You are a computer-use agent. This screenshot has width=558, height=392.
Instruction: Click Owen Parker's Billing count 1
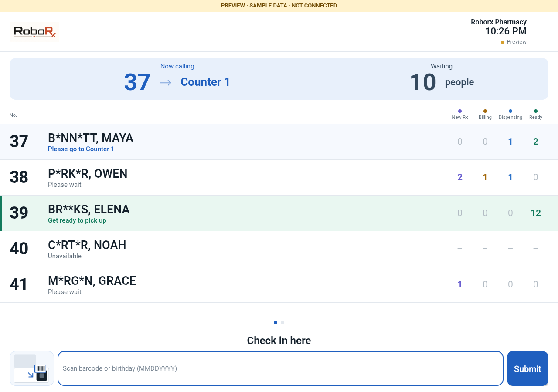pyautogui.click(x=485, y=177)
